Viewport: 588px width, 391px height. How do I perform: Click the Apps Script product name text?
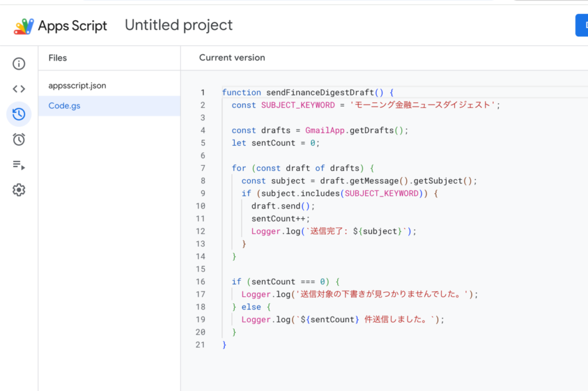point(72,26)
